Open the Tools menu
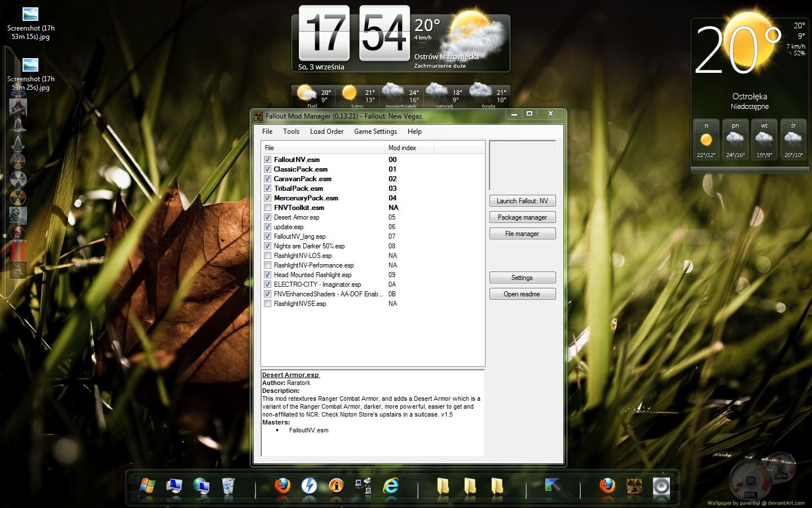The height and width of the screenshot is (508, 812). click(291, 132)
